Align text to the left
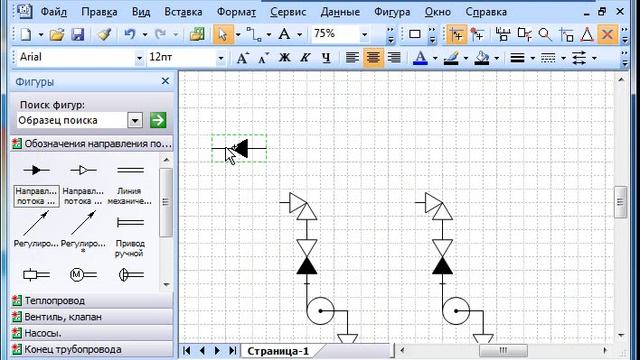 352,58
